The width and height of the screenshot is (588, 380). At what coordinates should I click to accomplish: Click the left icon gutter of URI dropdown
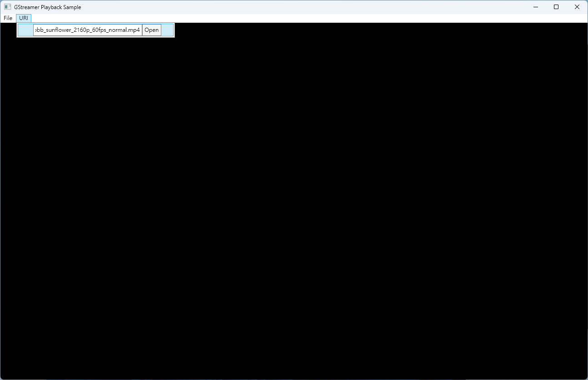click(25, 30)
